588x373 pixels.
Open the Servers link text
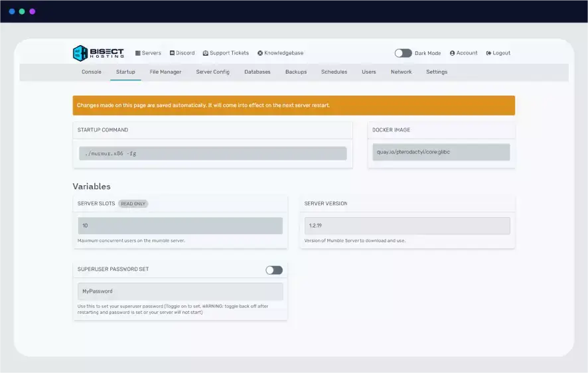151,53
